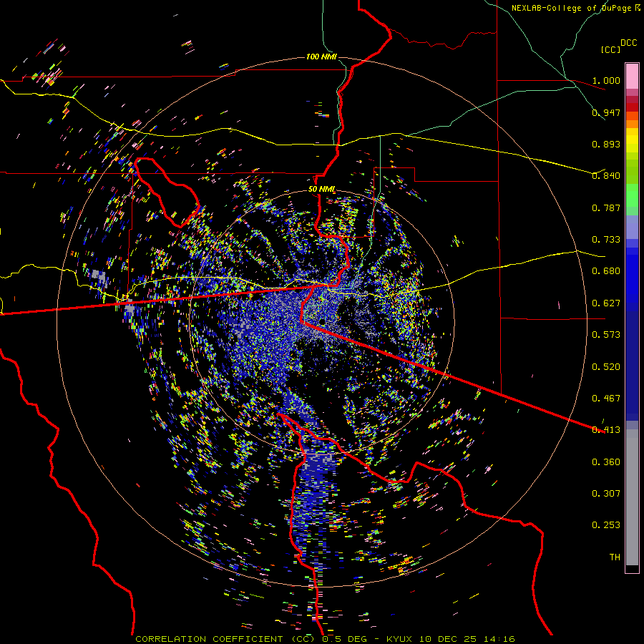Click the 0.253 legend value

coord(606,525)
